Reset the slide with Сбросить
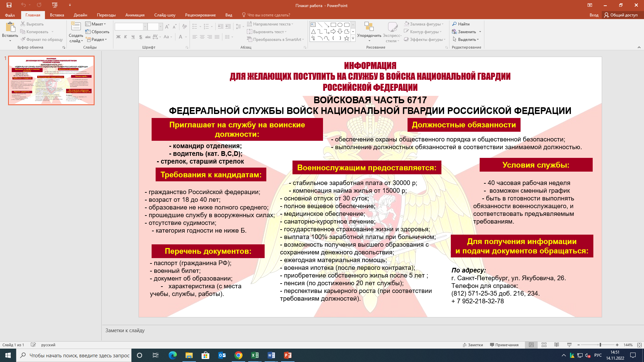This screenshot has width=644, height=362. 97,32
